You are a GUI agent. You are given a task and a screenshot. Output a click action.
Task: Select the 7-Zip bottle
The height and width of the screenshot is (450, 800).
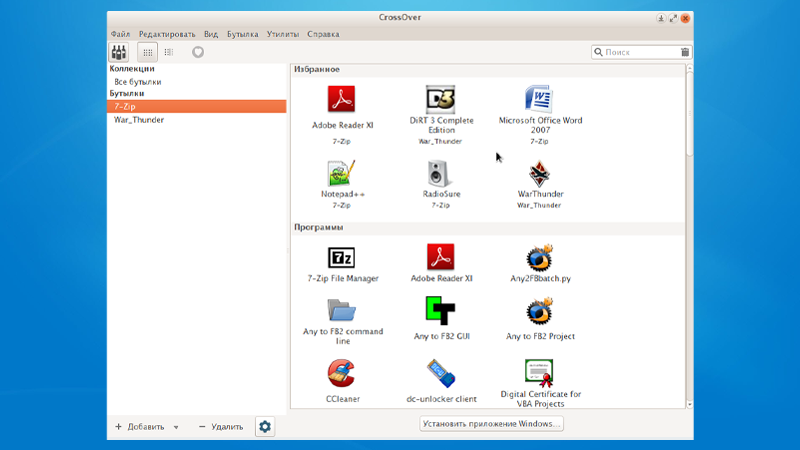pyautogui.click(x=197, y=106)
